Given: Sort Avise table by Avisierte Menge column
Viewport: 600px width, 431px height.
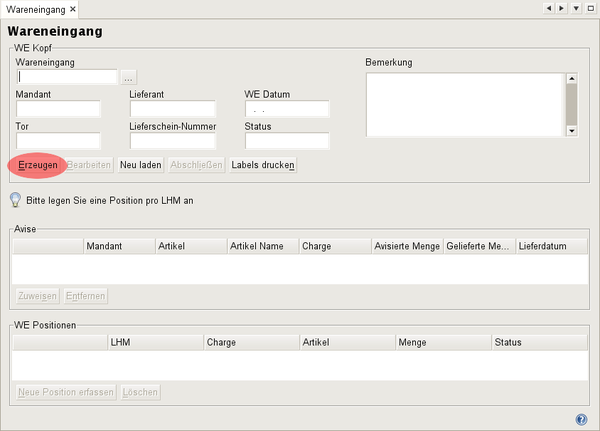Looking at the screenshot, I should (x=408, y=246).
